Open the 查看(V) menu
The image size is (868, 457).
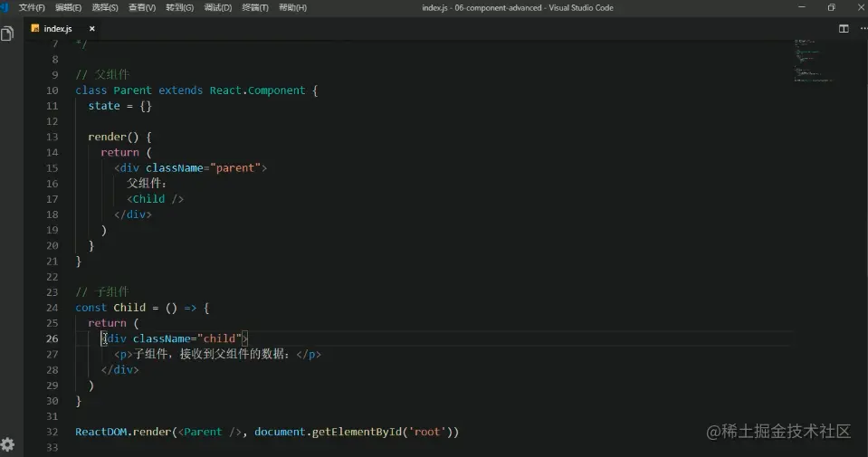pyautogui.click(x=142, y=8)
